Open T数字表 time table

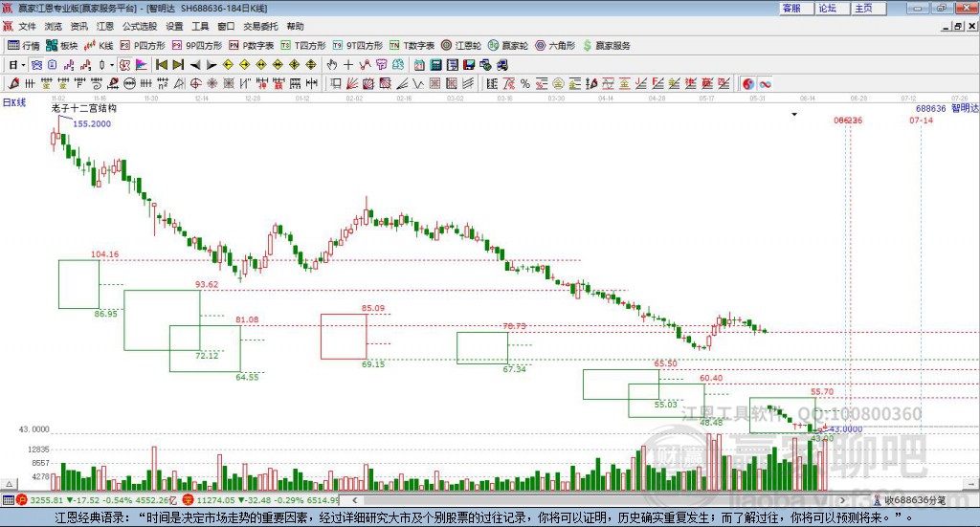pyautogui.click(x=412, y=46)
